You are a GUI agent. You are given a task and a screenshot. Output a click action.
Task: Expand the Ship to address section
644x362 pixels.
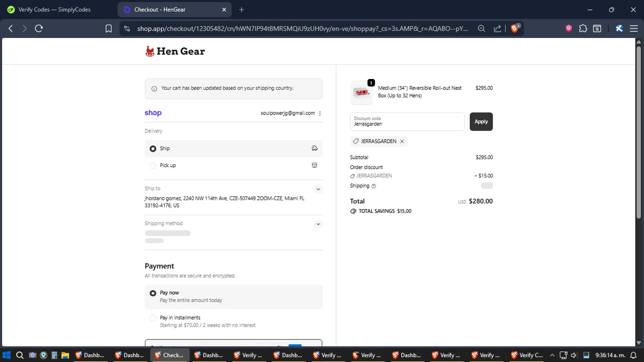[318, 189]
